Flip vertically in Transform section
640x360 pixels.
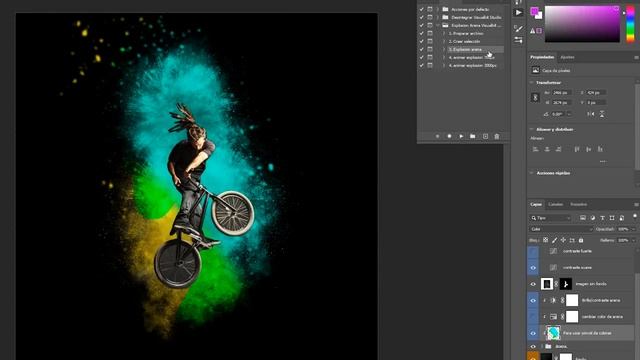click(x=602, y=114)
